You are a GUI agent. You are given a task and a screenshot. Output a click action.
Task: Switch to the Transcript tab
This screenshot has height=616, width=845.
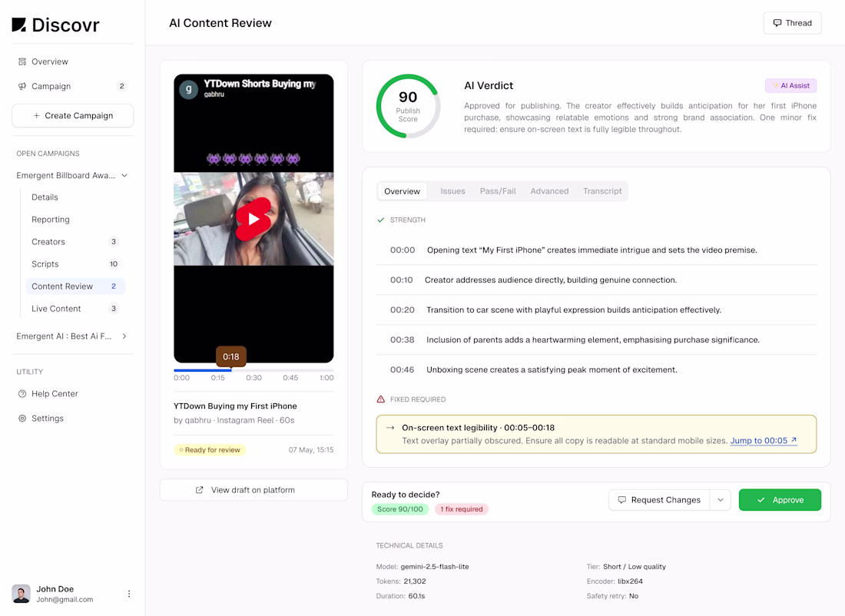click(x=602, y=191)
